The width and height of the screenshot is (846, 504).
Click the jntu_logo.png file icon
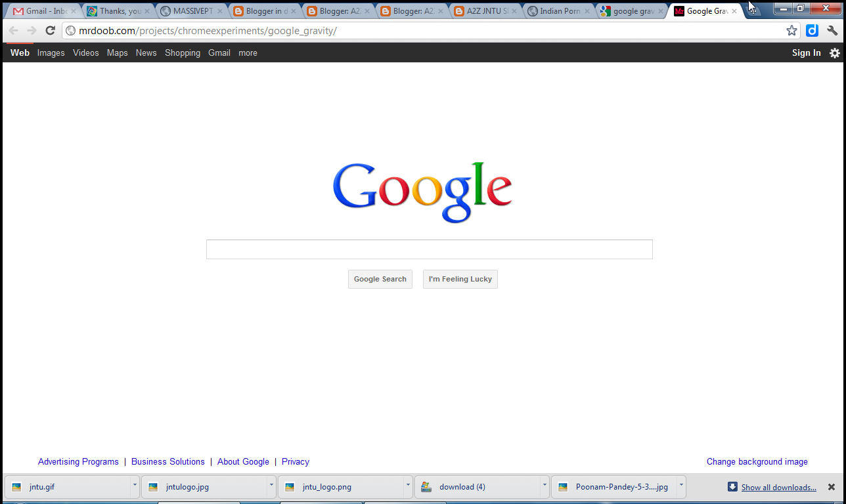290,487
